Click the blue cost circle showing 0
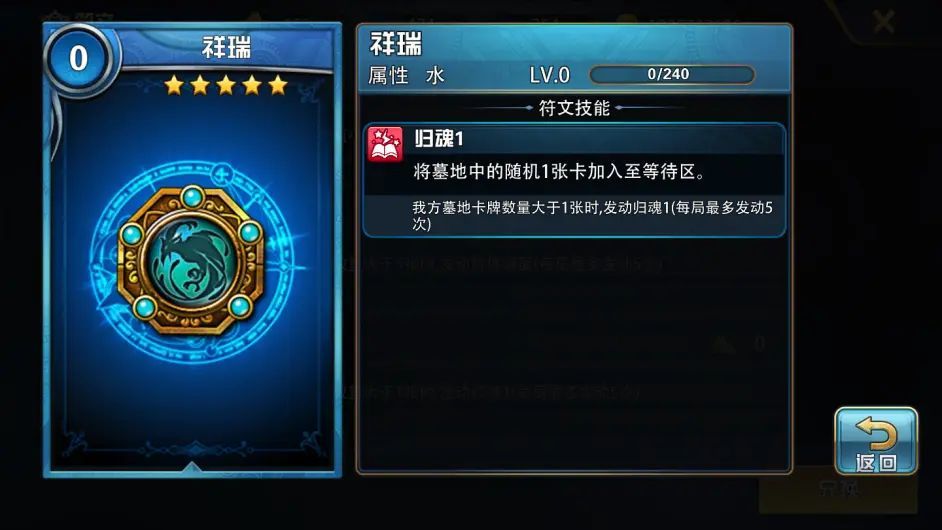The image size is (942, 530). click(x=78, y=59)
